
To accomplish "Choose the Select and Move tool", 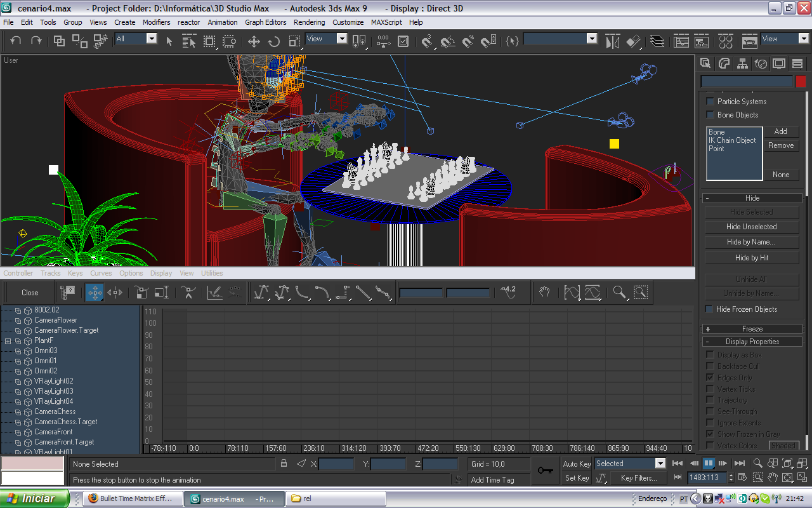I will tap(254, 41).
